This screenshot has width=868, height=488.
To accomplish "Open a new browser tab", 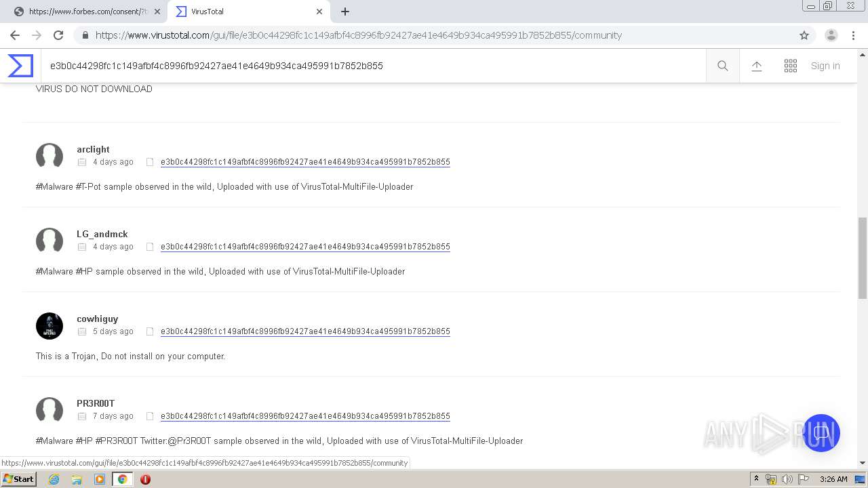I will pyautogui.click(x=345, y=12).
